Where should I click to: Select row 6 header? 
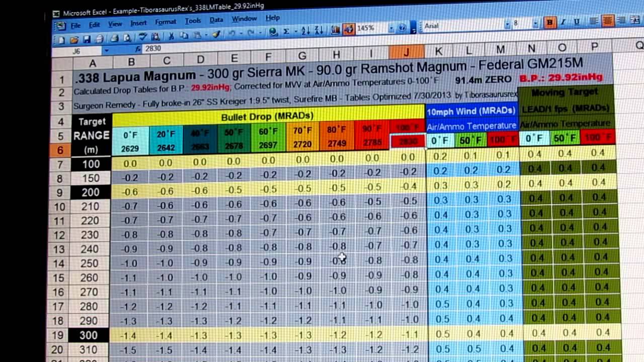click(61, 150)
